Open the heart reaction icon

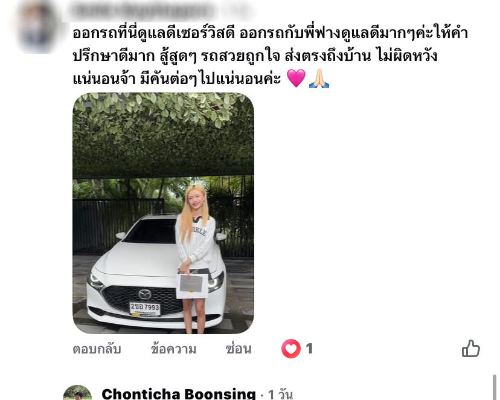tap(291, 349)
